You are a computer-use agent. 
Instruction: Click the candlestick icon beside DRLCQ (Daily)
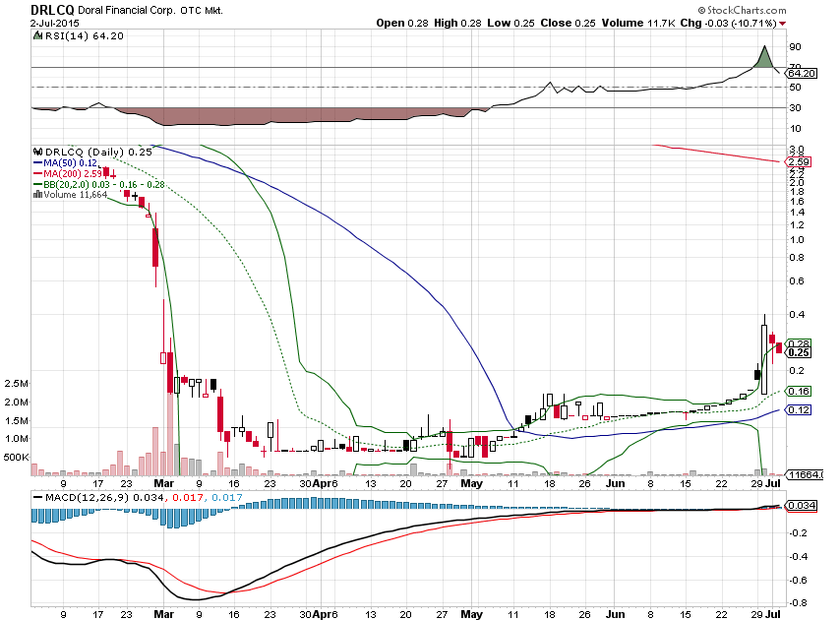tap(37, 152)
